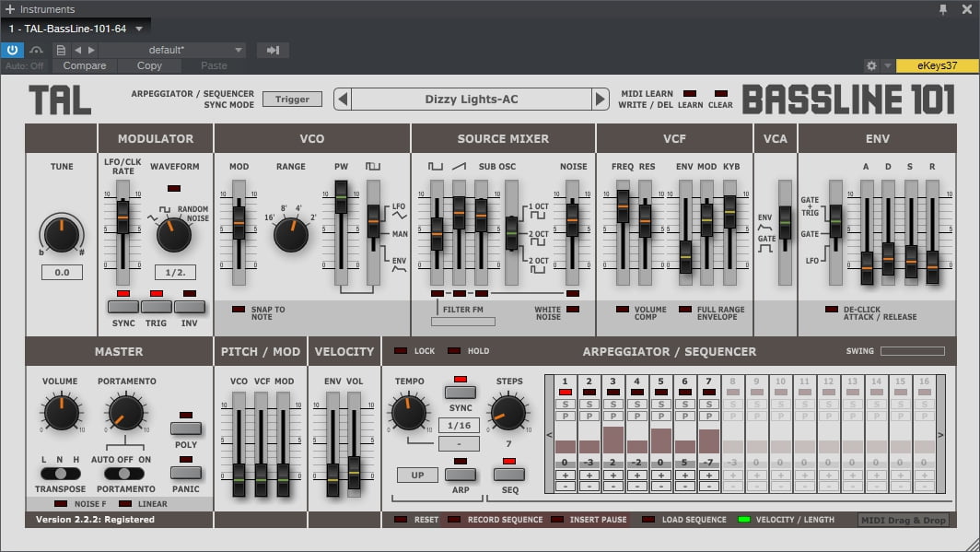Screen dimensions: 980x552
Task: Click the preset file document icon
Action: [x=61, y=50]
